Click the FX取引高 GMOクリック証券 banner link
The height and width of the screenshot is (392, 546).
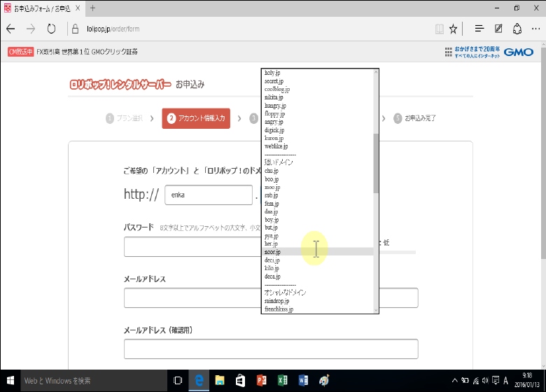coord(87,52)
